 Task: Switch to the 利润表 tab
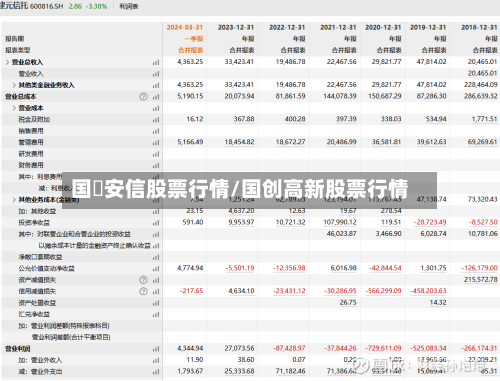click(129, 6)
